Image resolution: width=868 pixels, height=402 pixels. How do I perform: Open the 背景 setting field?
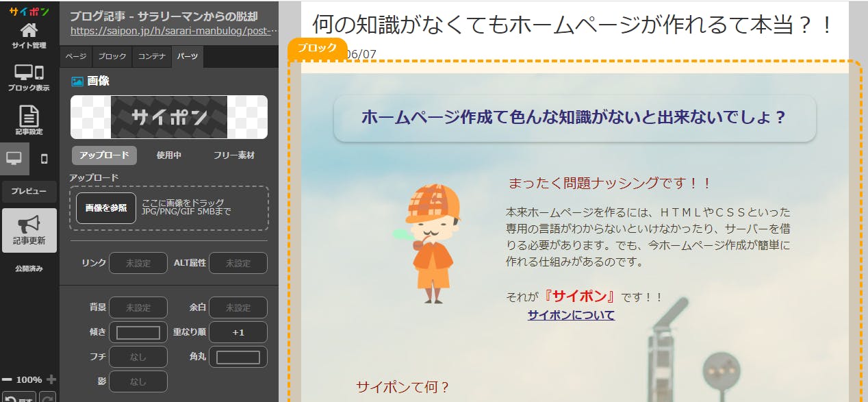(x=138, y=307)
